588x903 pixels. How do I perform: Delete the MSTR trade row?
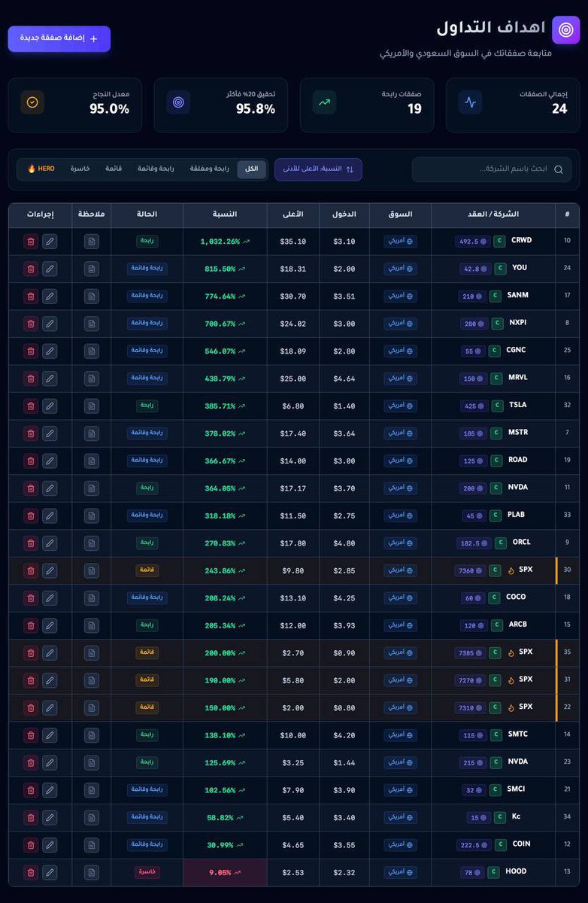[x=31, y=433]
